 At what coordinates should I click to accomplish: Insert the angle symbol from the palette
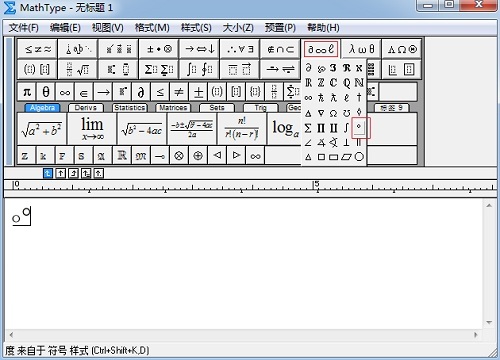point(308,143)
